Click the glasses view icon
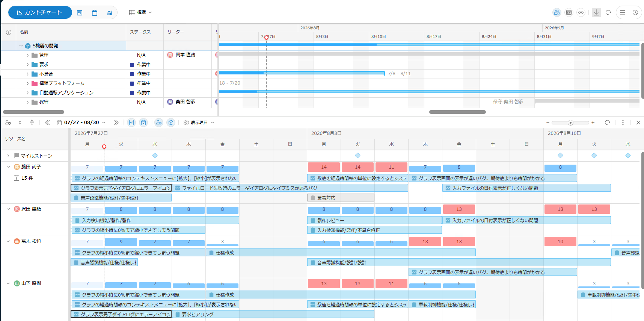Image resolution: width=644 pixels, height=321 pixels. click(x=581, y=12)
